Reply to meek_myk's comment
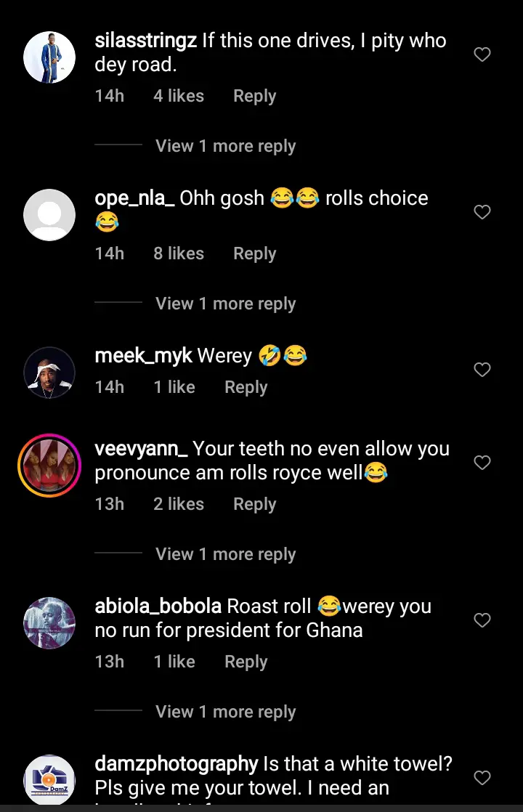Viewport: 523px width, 812px height. click(246, 387)
